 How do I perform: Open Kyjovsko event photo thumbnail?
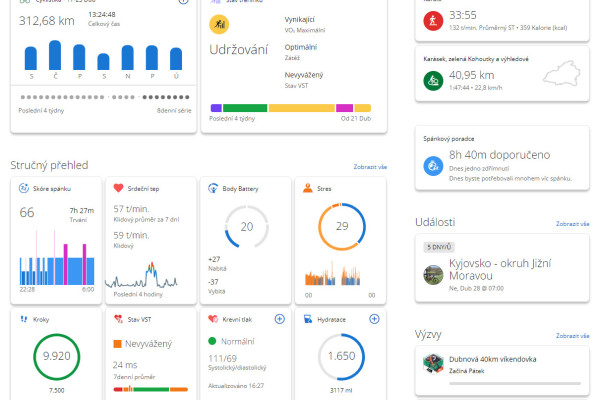pos(433,275)
